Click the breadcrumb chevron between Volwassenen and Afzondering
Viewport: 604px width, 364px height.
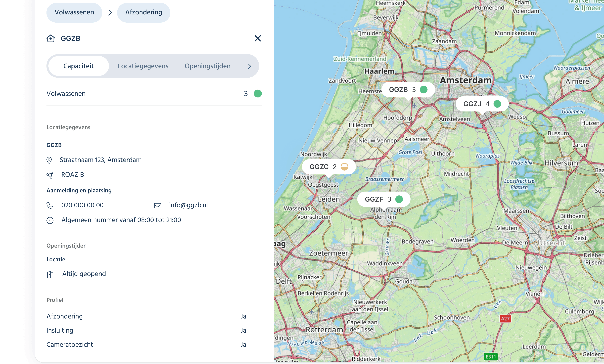pyautogui.click(x=110, y=13)
